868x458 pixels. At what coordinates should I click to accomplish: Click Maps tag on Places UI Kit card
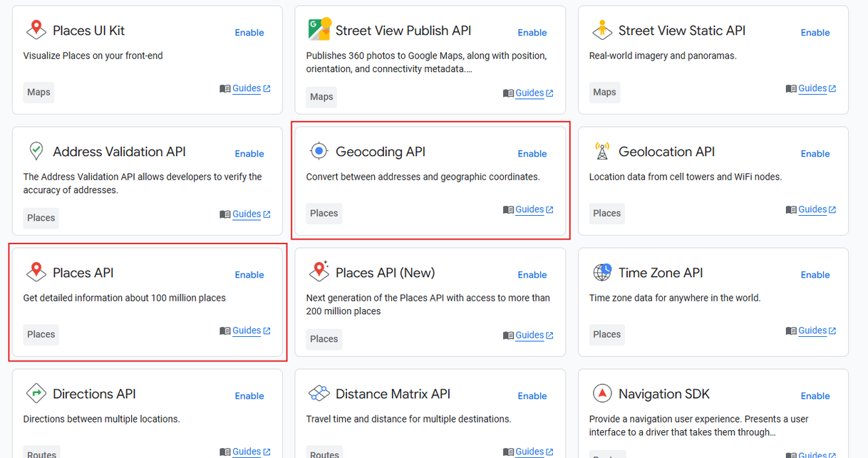click(38, 93)
